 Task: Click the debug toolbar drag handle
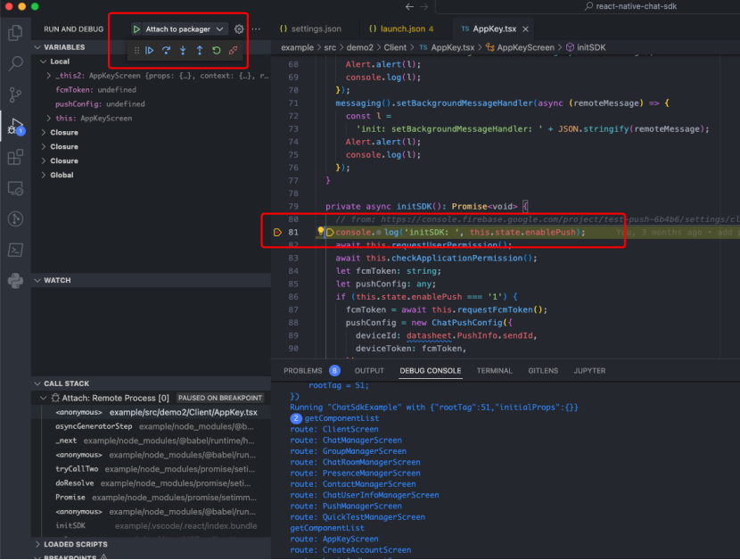pos(137,51)
